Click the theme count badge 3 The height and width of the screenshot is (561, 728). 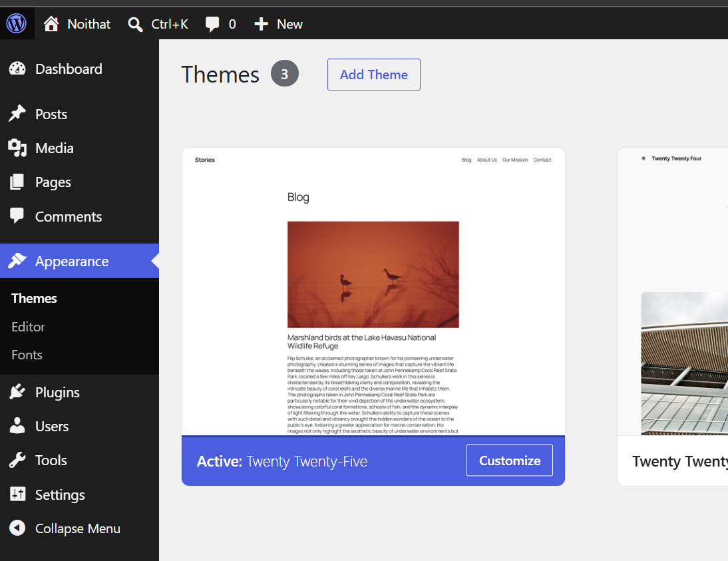tap(285, 73)
